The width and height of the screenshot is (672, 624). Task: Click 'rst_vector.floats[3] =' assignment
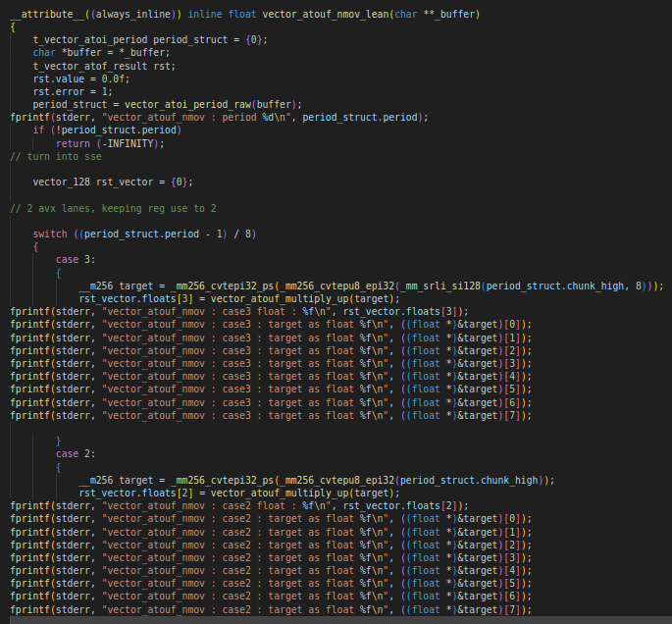[142, 298]
